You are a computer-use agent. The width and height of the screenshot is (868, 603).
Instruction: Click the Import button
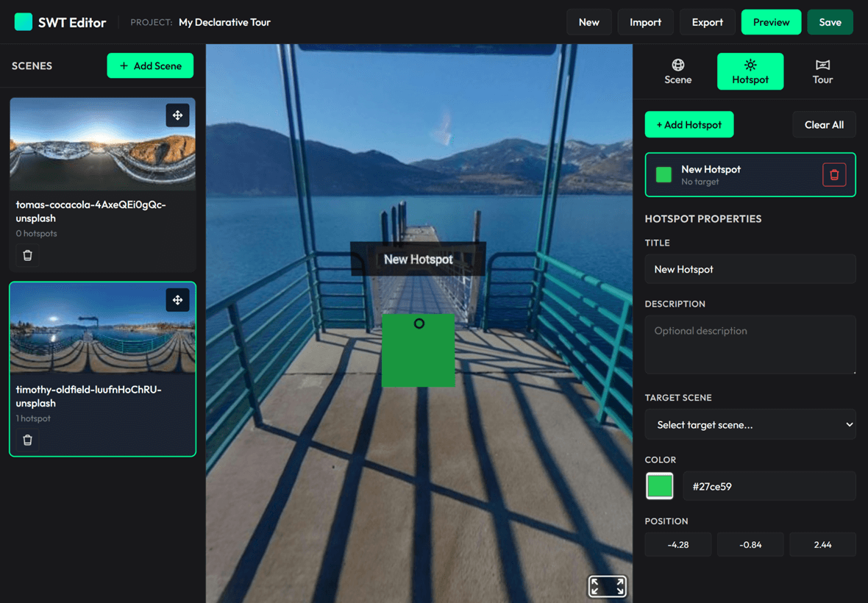click(645, 22)
